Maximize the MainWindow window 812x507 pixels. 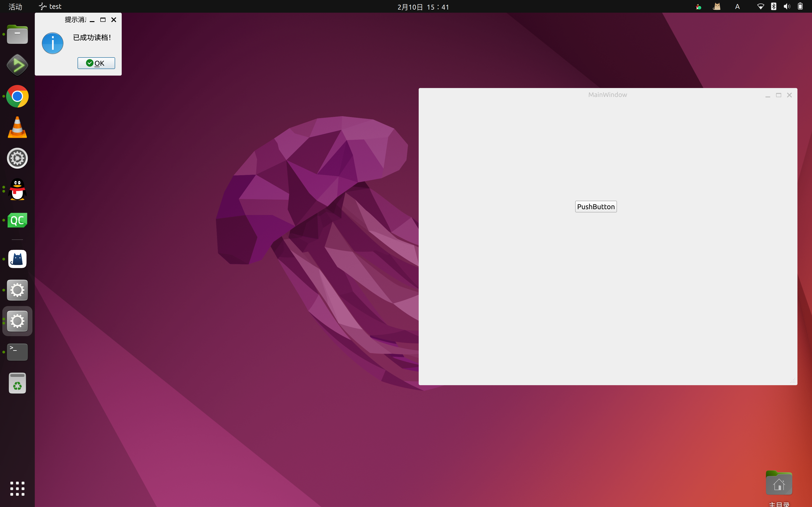[778, 95]
